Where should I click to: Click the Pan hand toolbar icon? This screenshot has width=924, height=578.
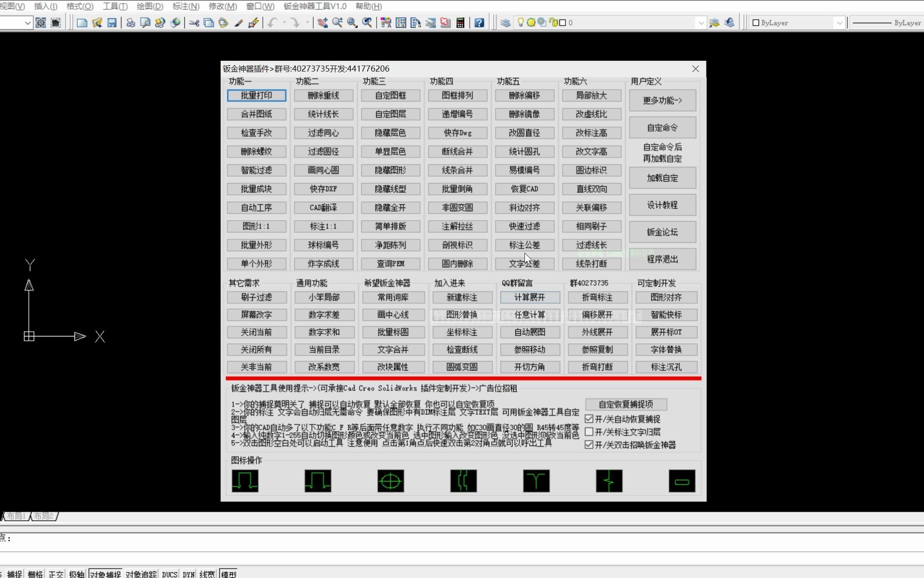pos(322,23)
